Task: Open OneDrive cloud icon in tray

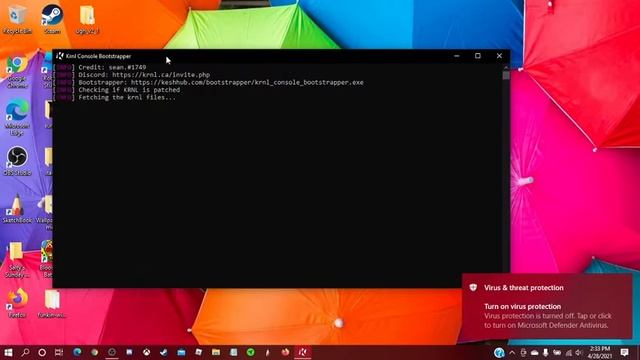Action: pos(535,353)
